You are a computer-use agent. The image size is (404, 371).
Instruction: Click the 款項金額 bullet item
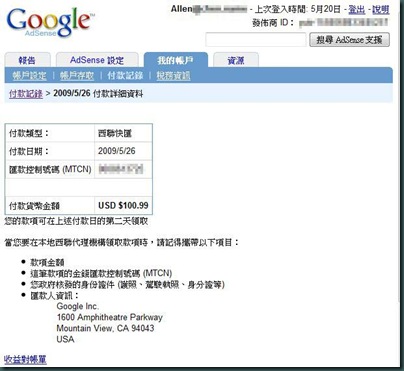click(47, 262)
